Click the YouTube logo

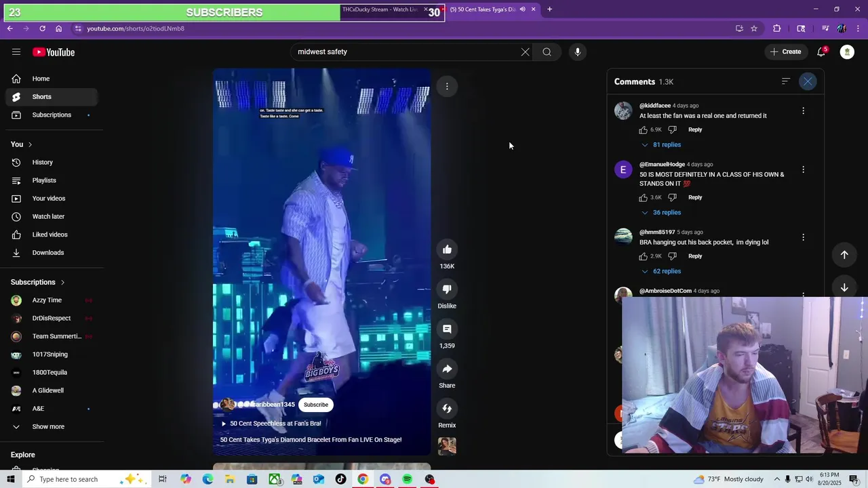54,52
